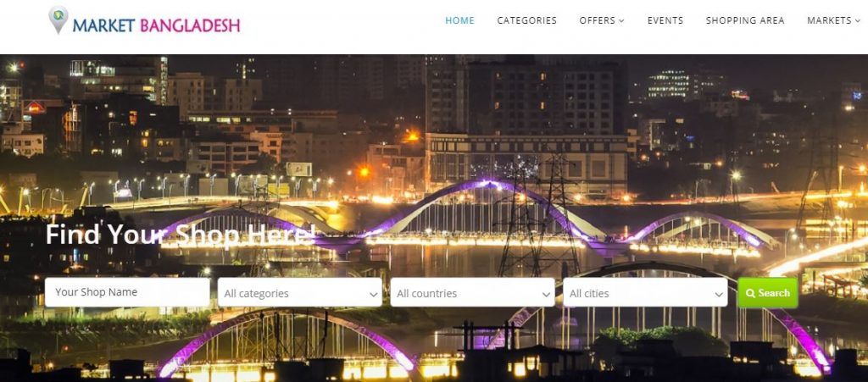Expand the MARKETS menu
Screen dimensions: 868x382
coord(834,20)
